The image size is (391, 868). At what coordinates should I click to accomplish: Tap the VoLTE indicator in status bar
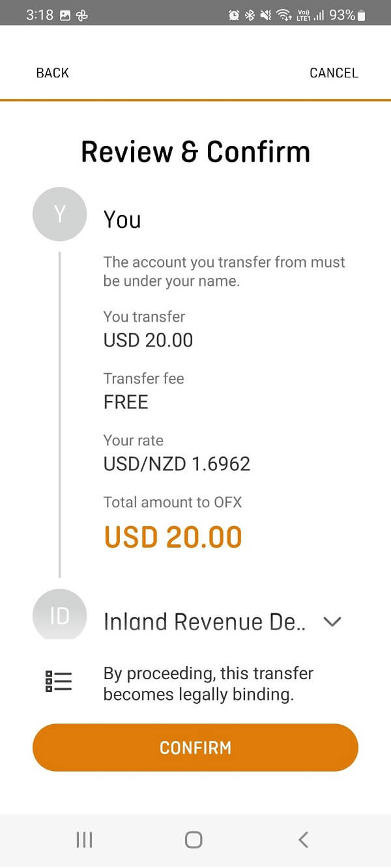[304, 14]
